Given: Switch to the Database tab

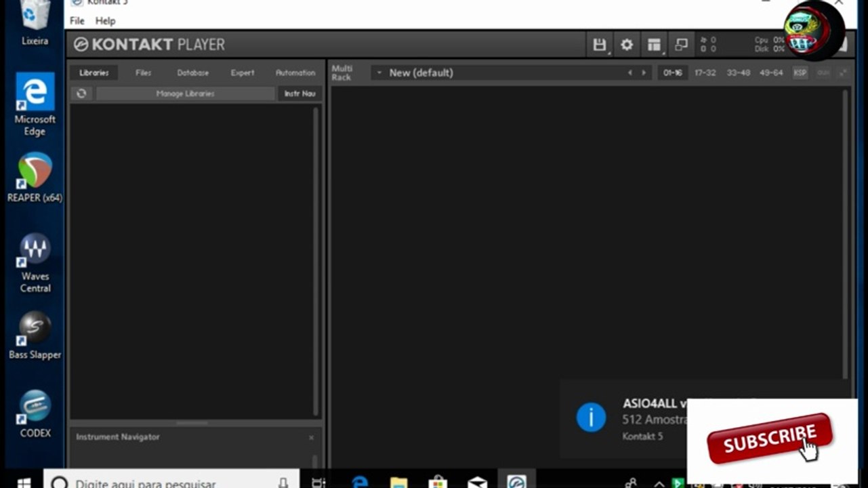Looking at the screenshot, I should pos(193,73).
